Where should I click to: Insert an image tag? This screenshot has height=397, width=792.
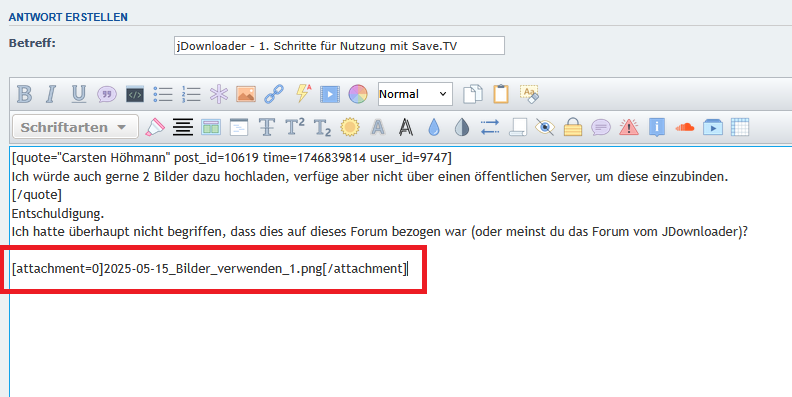(246, 94)
